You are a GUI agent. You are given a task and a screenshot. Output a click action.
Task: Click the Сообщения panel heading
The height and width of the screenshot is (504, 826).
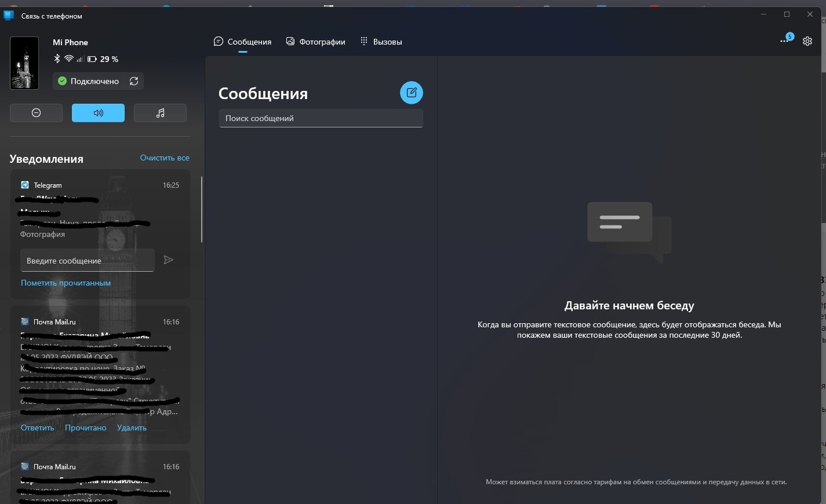tap(263, 93)
